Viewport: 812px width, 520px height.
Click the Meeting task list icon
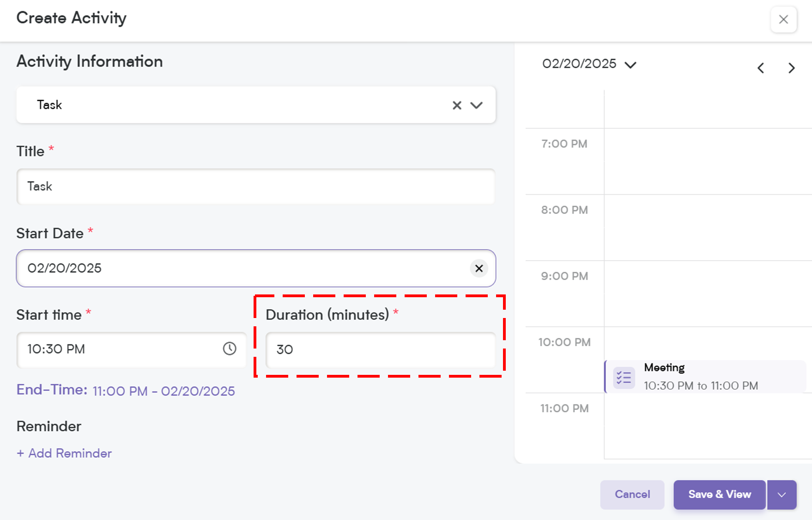click(624, 378)
